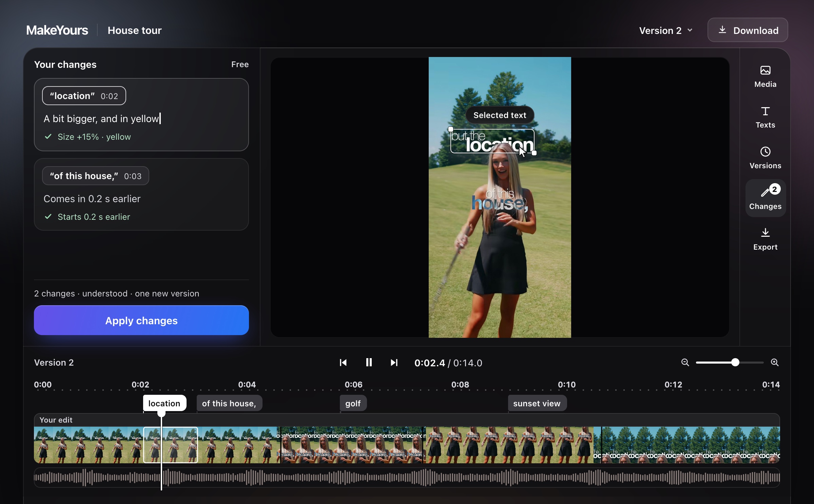Select the 'location' timeline marker

coord(164,403)
